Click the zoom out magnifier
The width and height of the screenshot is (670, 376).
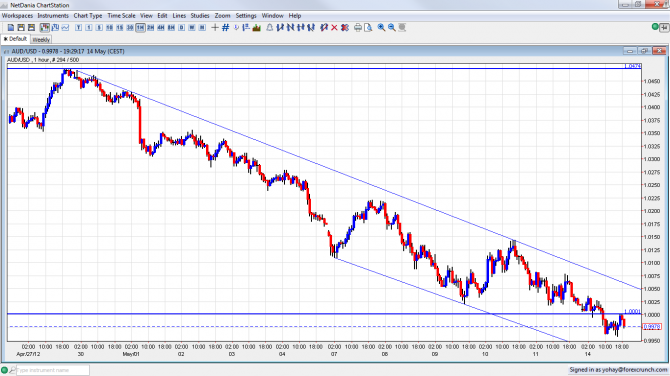391,27
